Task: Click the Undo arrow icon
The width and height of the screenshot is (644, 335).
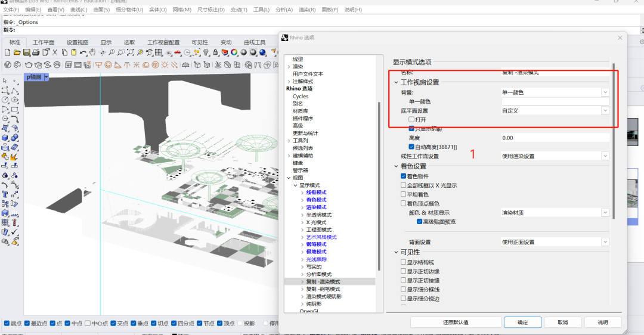Action: [x=83, y=52]
